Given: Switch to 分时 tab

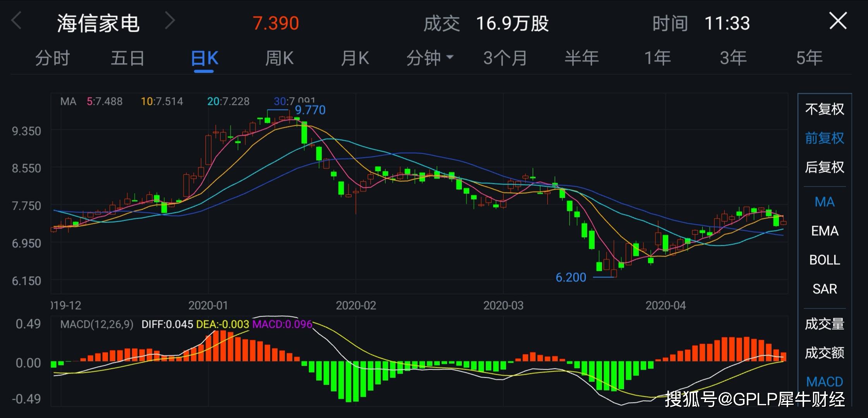Looking at the screenshot, I should 52,58.
